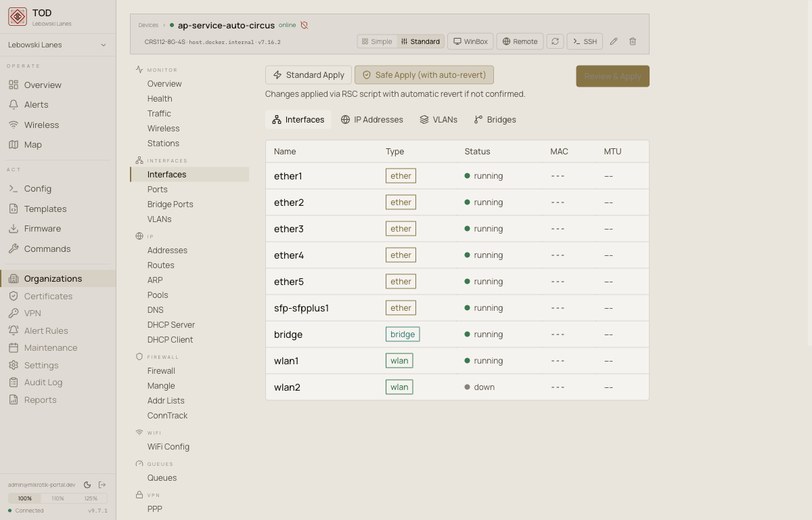Click the pencil edit icon for the device
The width and height of the screenshot is (812, 520).
614,41
